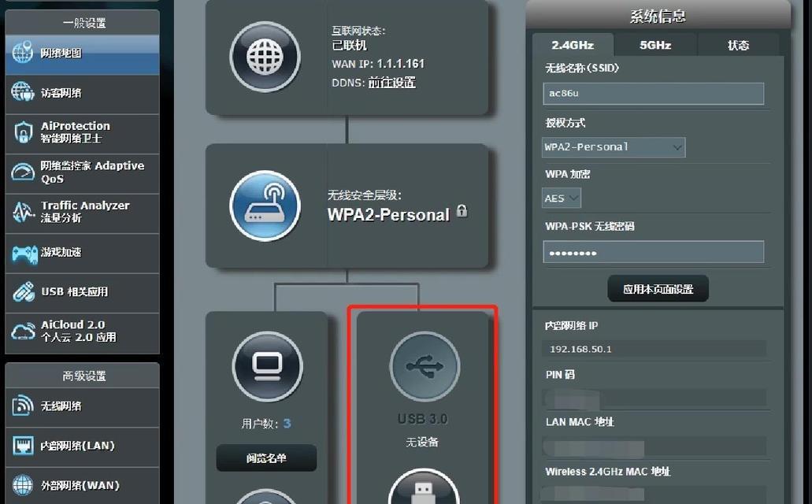812x504 pixels.
Task: Open the game boost (游戏加速) menu item
Action: coord(83,254)
